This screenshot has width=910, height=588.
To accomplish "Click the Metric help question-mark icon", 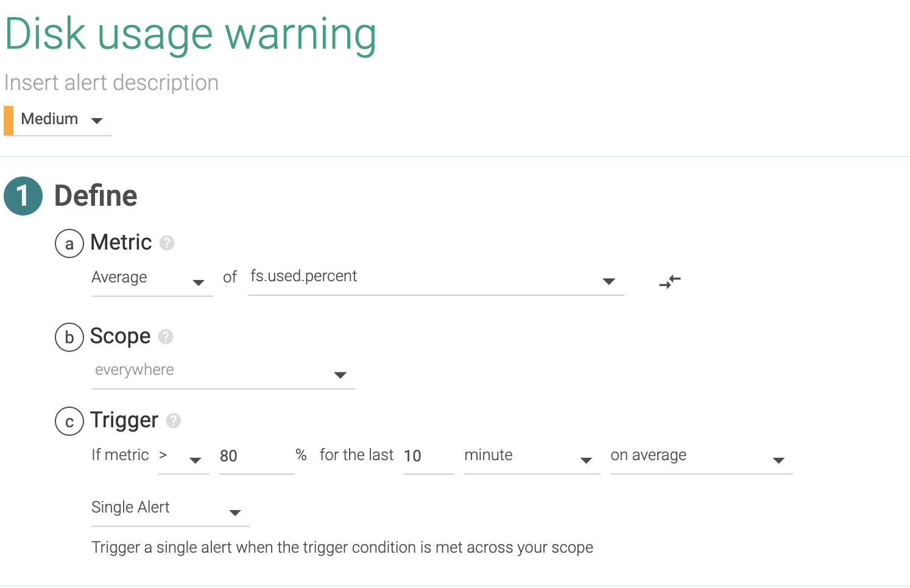I will click(167, 243).
